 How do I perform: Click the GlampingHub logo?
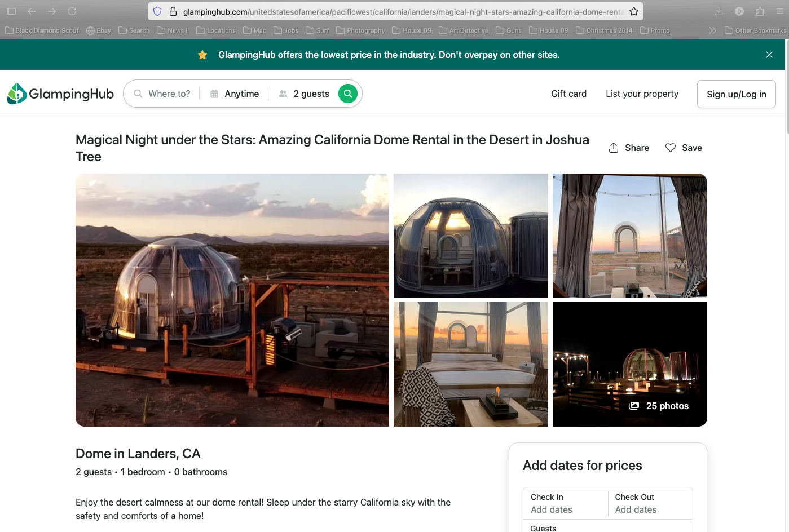(61, 94)
